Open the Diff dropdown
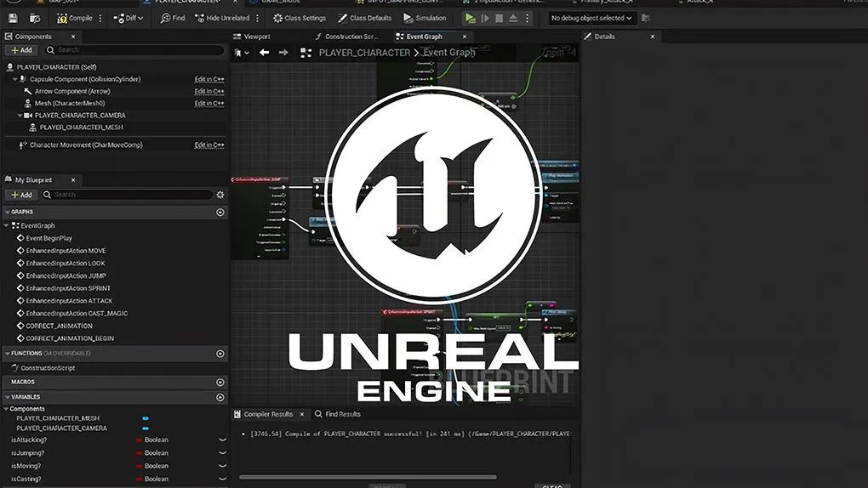Image resolution: width=868 pixels, height=488 pixels. [128, 18]
